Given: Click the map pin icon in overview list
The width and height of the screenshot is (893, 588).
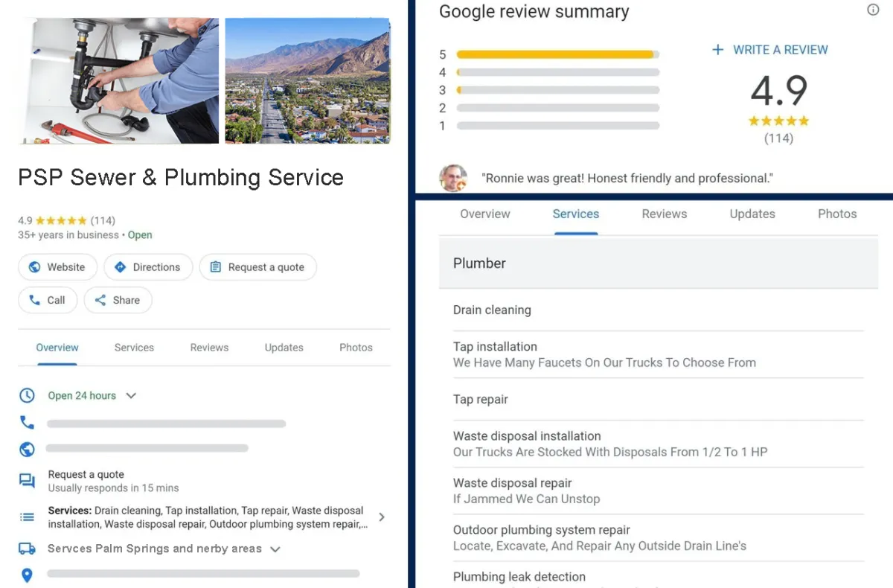Looking at the screenshot, I should tap(27, 575).
